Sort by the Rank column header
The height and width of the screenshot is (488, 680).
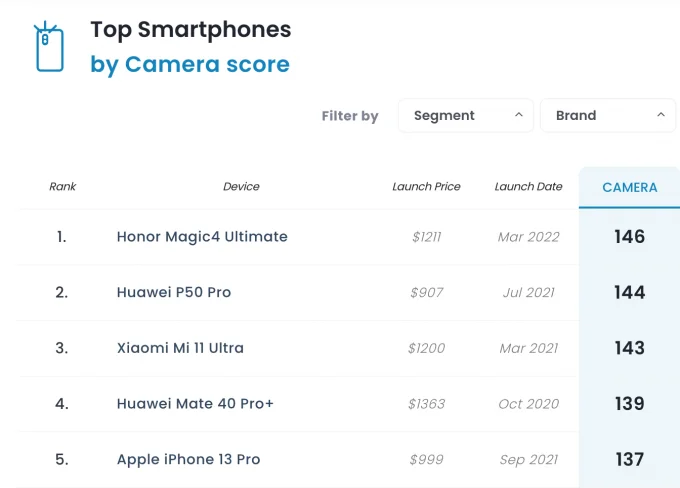62,187
